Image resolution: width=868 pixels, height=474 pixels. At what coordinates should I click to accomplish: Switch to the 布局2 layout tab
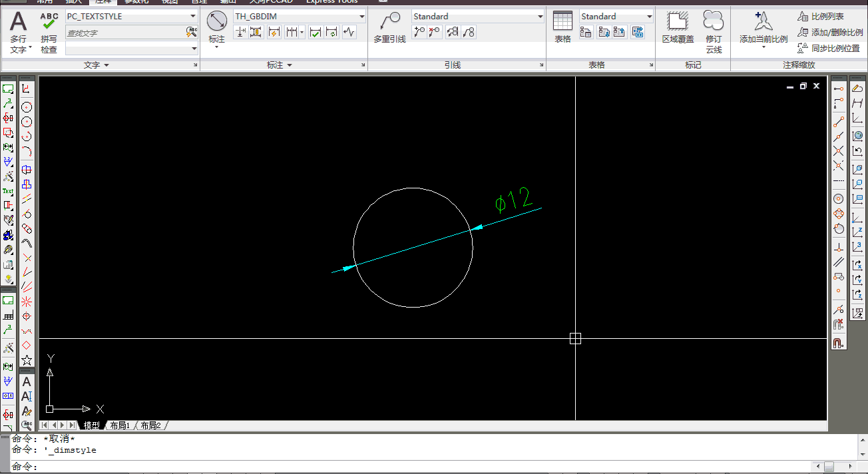(x=150, y=425)
